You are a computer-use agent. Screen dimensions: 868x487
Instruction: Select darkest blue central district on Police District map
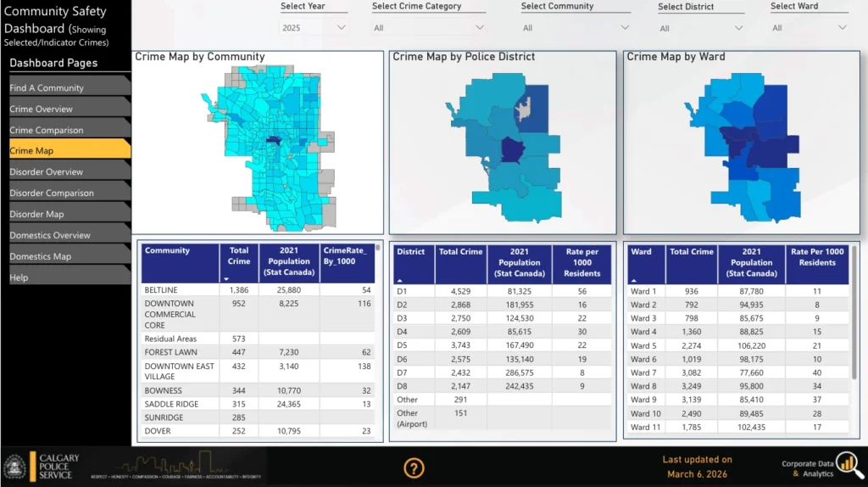pos(512,150)
